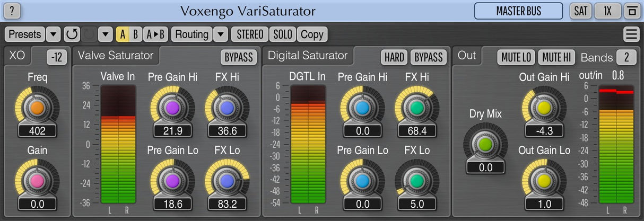The width and height of the screenshot is (644, 221).
Task: Open the Presets menu
Action: (25, 34)
